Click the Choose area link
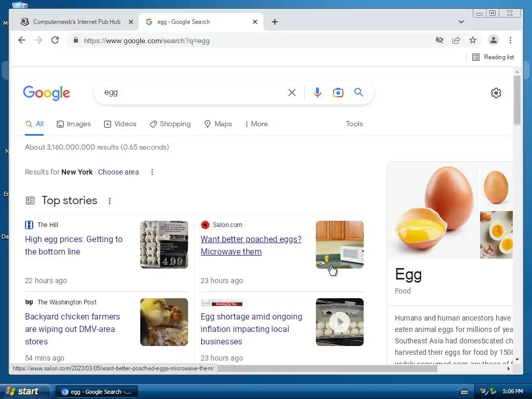 click(118, 172)
